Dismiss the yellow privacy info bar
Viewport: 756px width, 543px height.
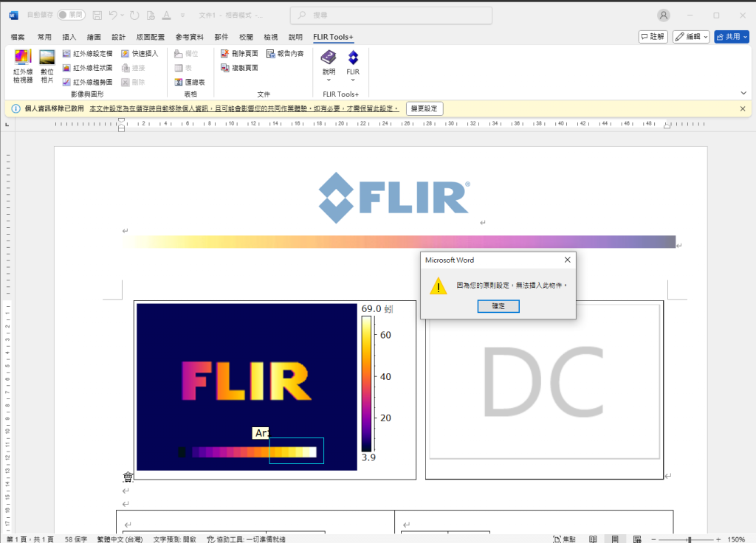(x=743, y=109)
